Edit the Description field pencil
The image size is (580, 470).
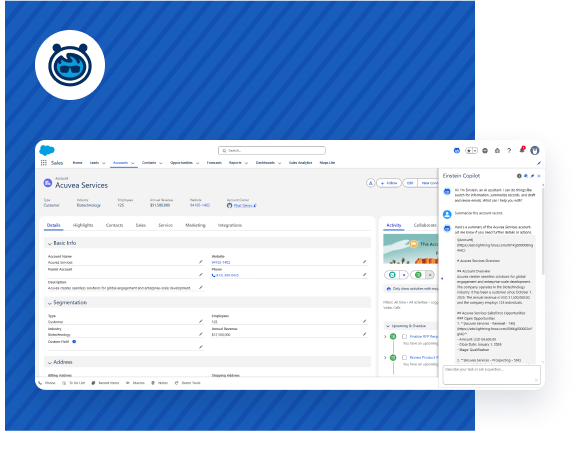tap(201, 288)
